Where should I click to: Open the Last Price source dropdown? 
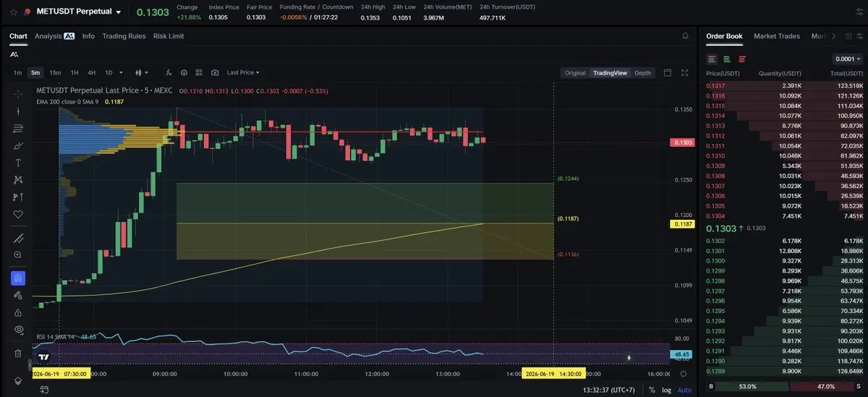(x=243, y=72)
